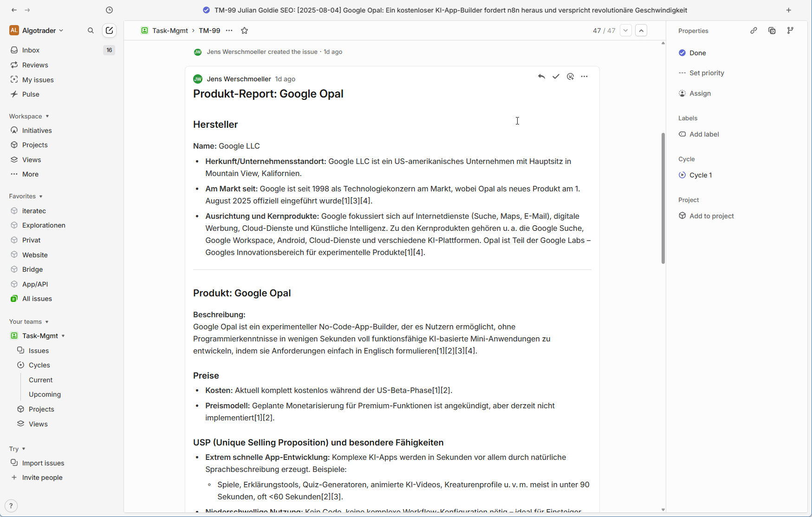Open the TM-99 more options menu

coord(229,31)
